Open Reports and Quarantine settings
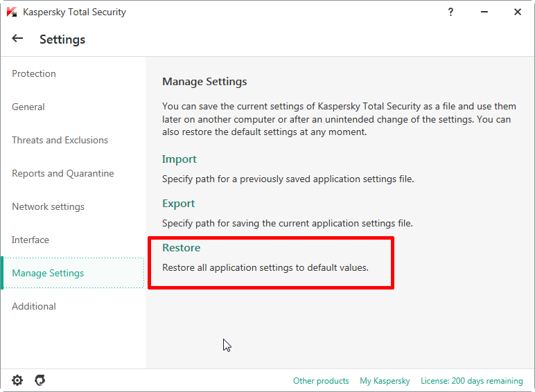The height and width of the screenshot is (392, 535). pos(62,173)
